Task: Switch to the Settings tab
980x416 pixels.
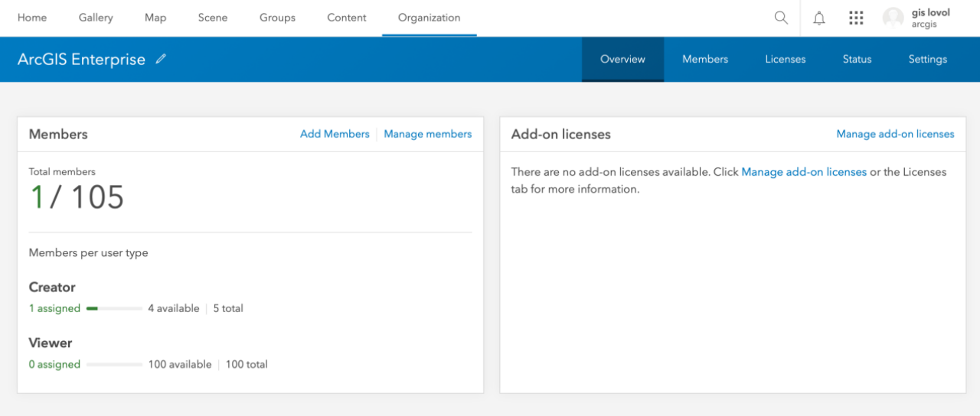Action: point(928,59)
